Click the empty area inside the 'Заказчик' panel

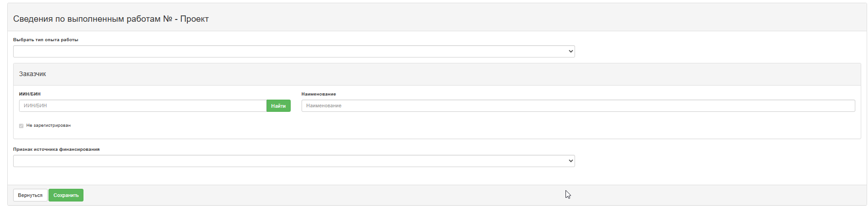click(454, 127)
